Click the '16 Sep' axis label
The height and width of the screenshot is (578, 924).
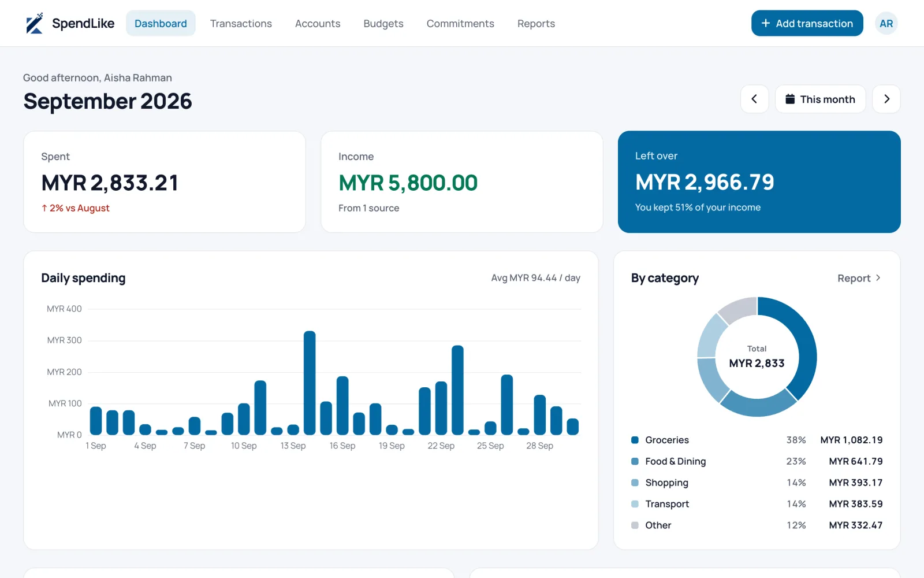point(342,446)
